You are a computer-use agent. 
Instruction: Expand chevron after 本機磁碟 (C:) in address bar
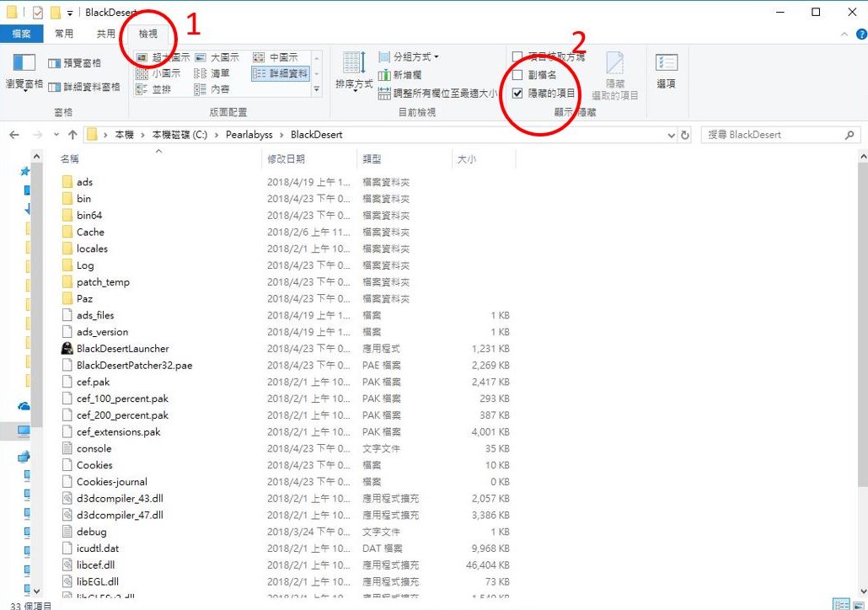[x=217, y=135]
